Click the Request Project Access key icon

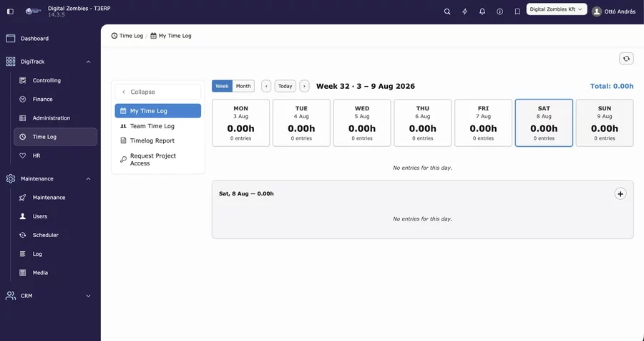[123, 159]
